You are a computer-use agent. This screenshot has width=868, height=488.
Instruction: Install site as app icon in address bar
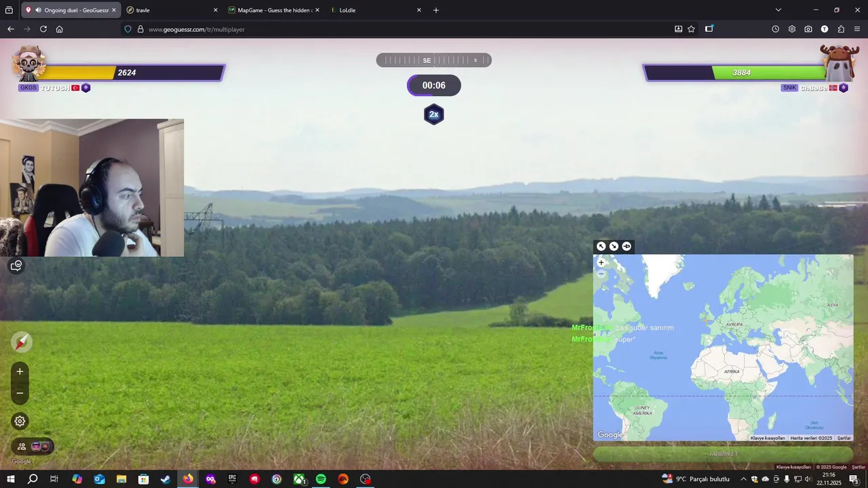pyautogui.click(x=679, y=29)
